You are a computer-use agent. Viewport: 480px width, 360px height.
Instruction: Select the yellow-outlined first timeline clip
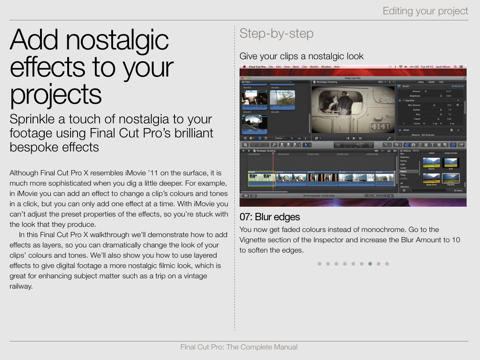(x=262, y=179)
